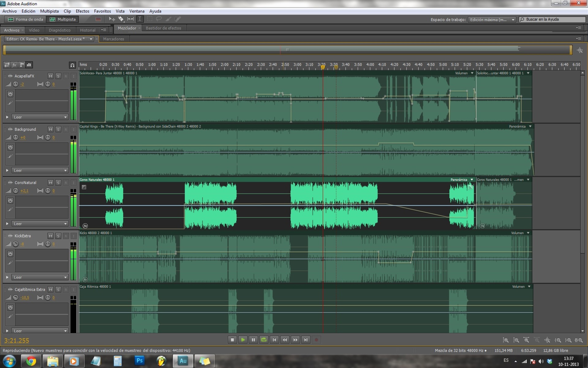Solo the Background track
588x368 pixels.
click(58, 129)
